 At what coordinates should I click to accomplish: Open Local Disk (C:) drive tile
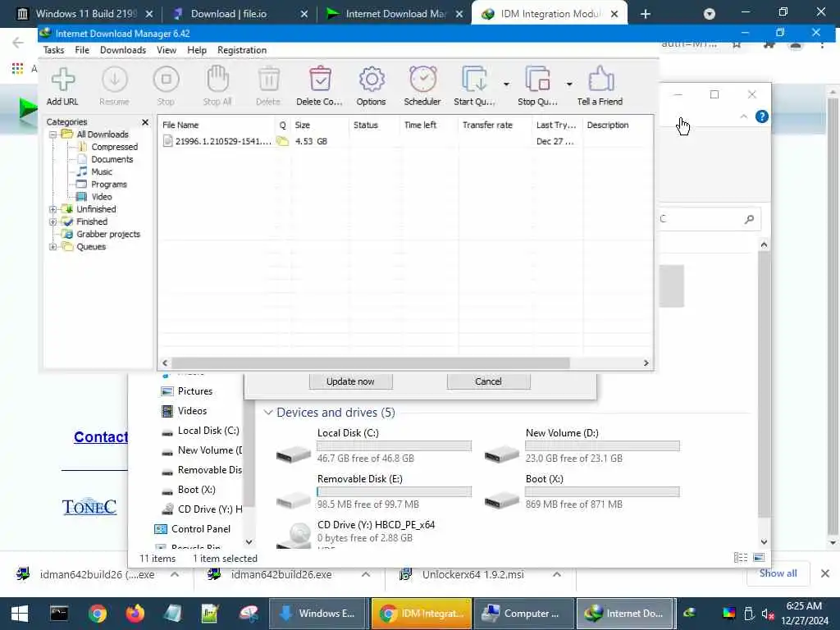(x=374, y=445)
